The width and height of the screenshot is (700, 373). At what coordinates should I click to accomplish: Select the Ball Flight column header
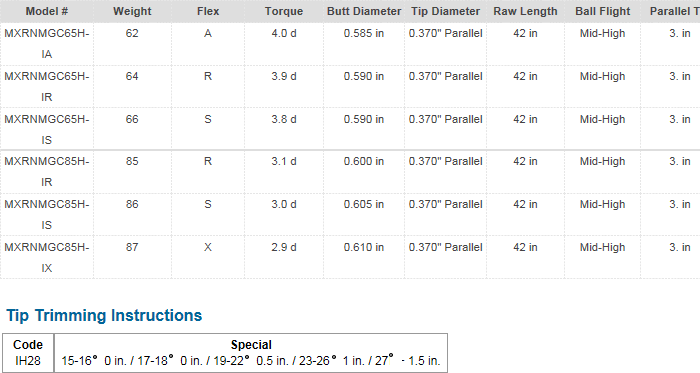(x=603, y=11)
